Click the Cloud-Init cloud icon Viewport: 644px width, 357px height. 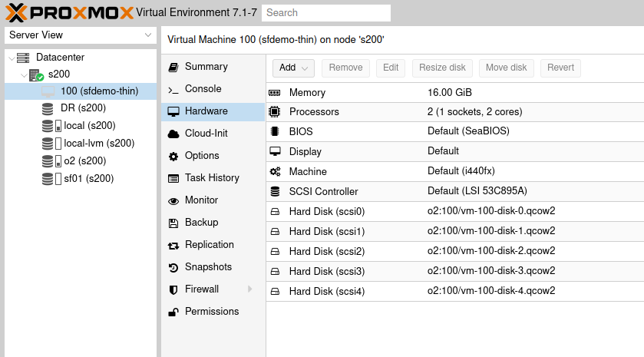point(173,134)
